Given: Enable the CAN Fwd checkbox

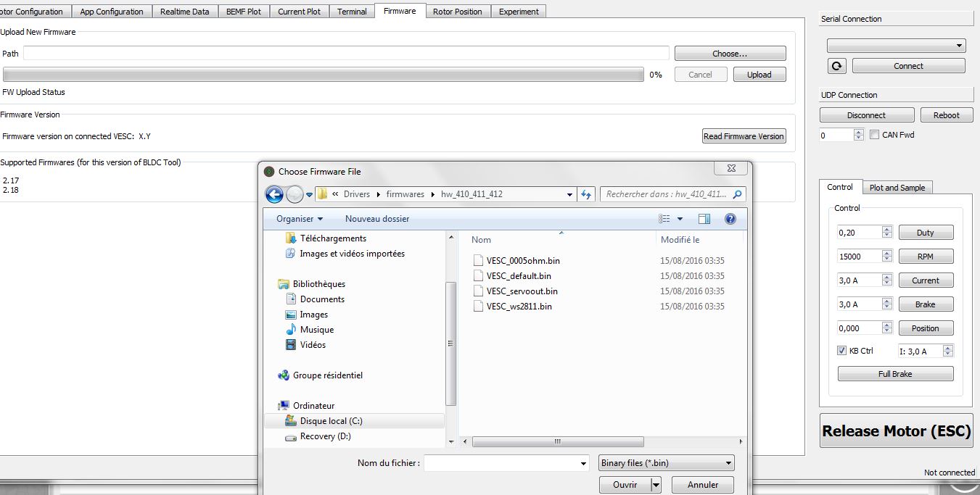Looking at the screenshot, I should coord(875,135).
